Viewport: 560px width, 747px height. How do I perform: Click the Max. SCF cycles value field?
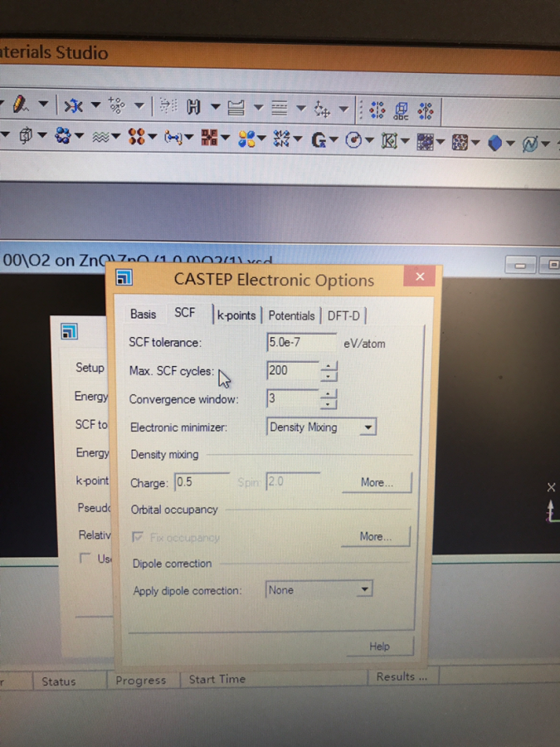[x=293, y=371]
